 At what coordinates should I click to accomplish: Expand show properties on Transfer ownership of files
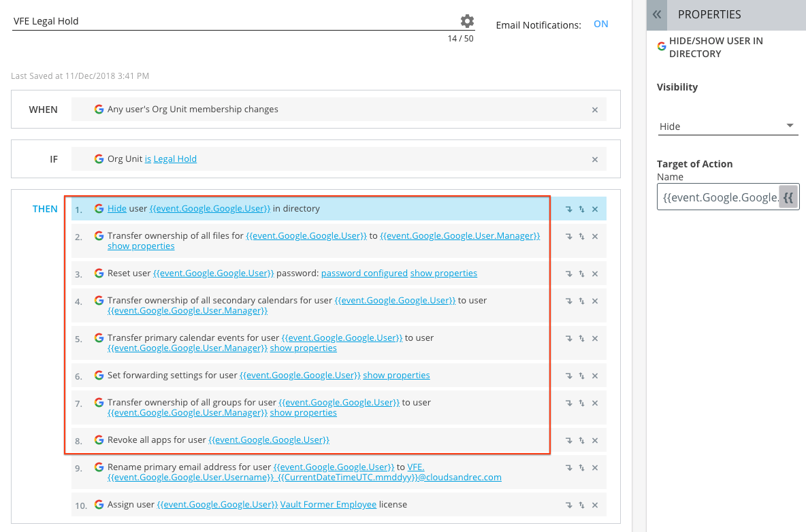click(140, 246)
